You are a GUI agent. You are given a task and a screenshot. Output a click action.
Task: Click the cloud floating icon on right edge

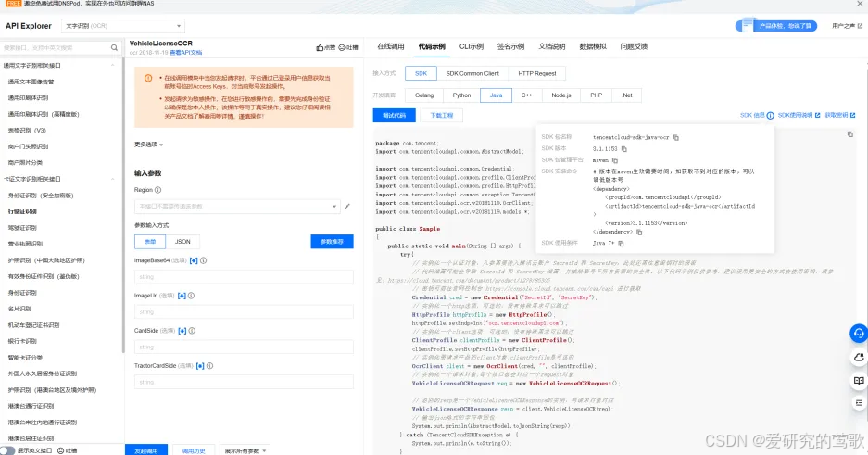[x=859, y=358]
